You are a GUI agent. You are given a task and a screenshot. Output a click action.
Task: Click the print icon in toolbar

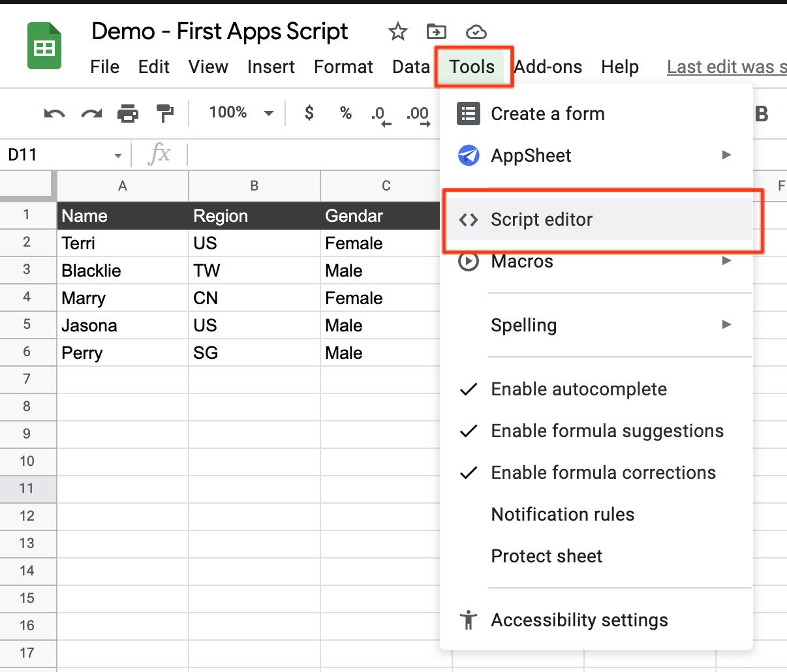[128, 114]
